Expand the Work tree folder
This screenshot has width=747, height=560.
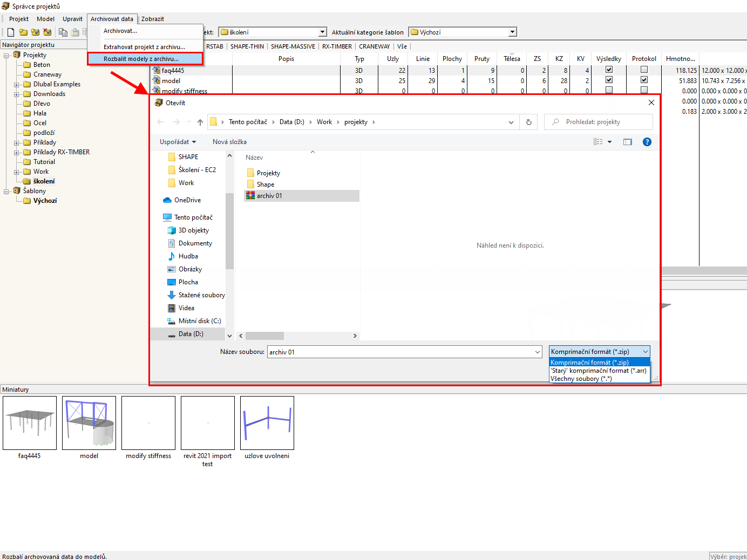coord(16,172)
